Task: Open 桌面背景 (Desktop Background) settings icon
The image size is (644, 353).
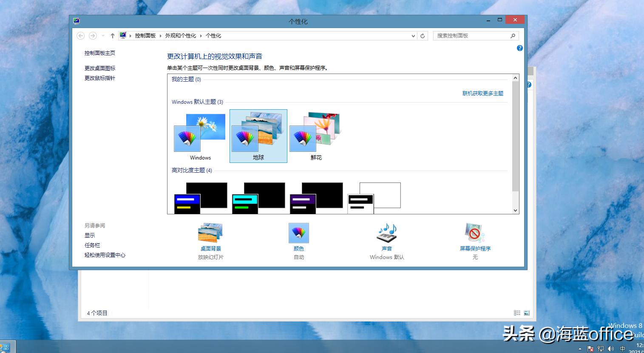Action: coord(210,233)
